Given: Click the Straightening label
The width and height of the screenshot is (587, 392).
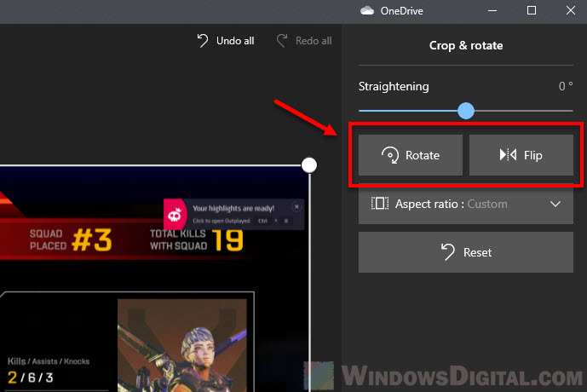Looking at the screenshot, I should tap(394, 86).
